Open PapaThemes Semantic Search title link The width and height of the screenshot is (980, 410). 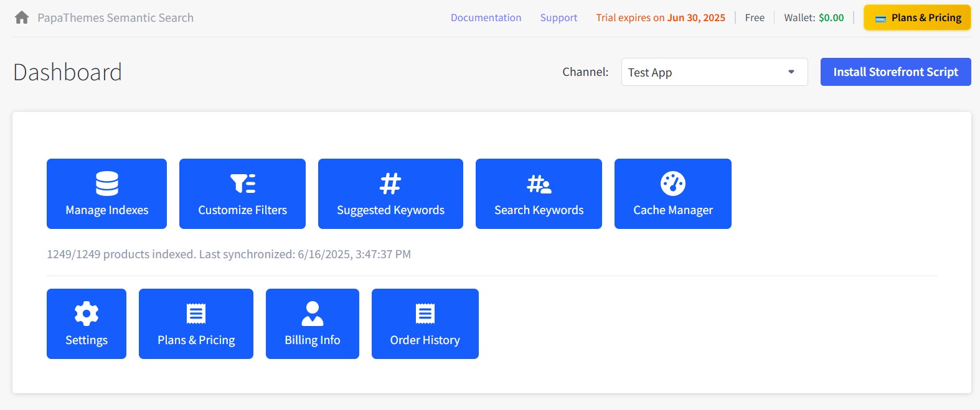coord(115,17)
